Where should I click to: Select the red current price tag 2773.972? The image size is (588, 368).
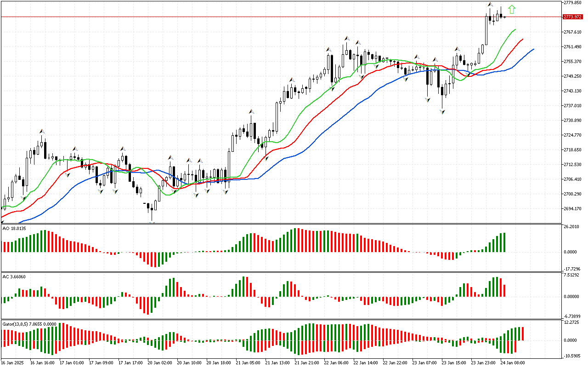click(x=572, y=17)
